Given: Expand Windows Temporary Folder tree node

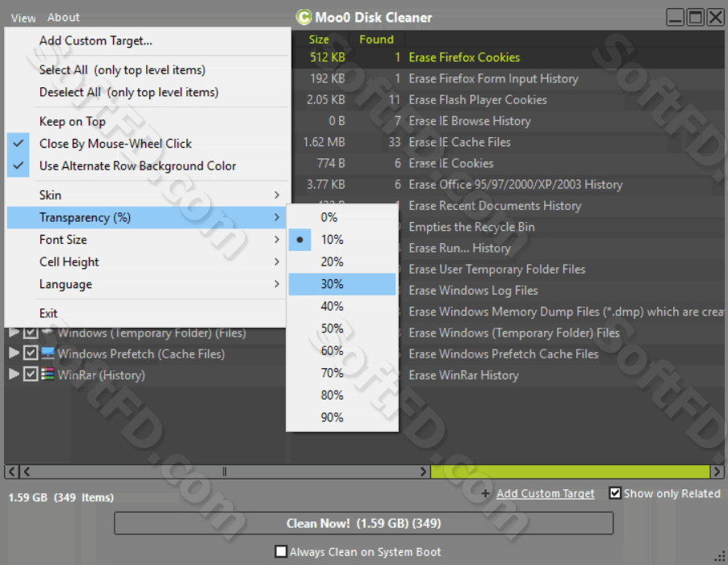Looking at the screenshot, I should click(x=14, y=332).
